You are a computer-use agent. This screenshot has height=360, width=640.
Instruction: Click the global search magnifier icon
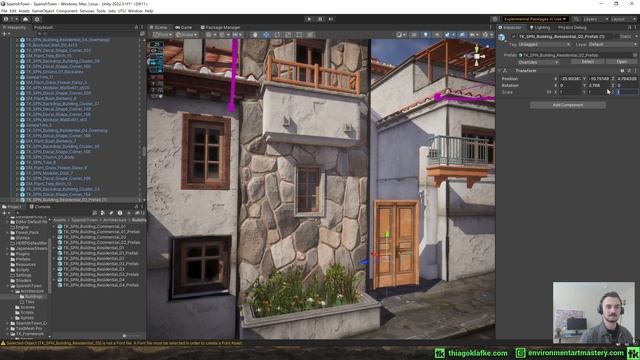click(x=576, y=19)
